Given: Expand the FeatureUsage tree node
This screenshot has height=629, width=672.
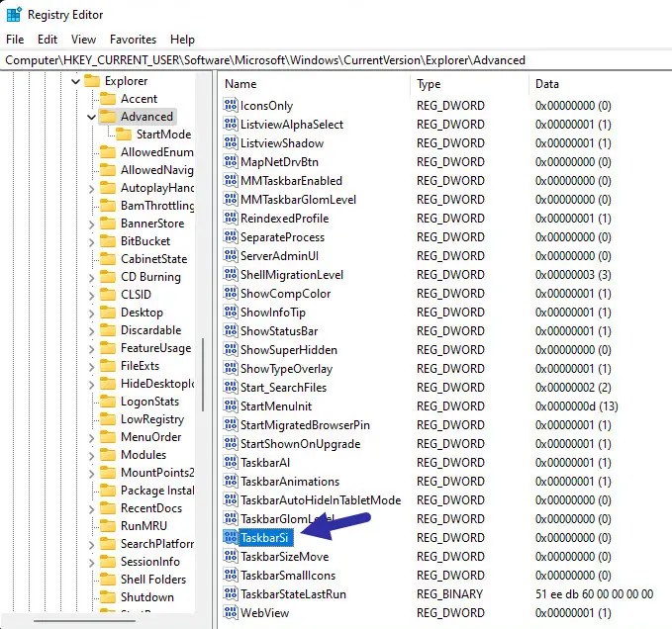Looking at the screenshot, I should 91,348.
